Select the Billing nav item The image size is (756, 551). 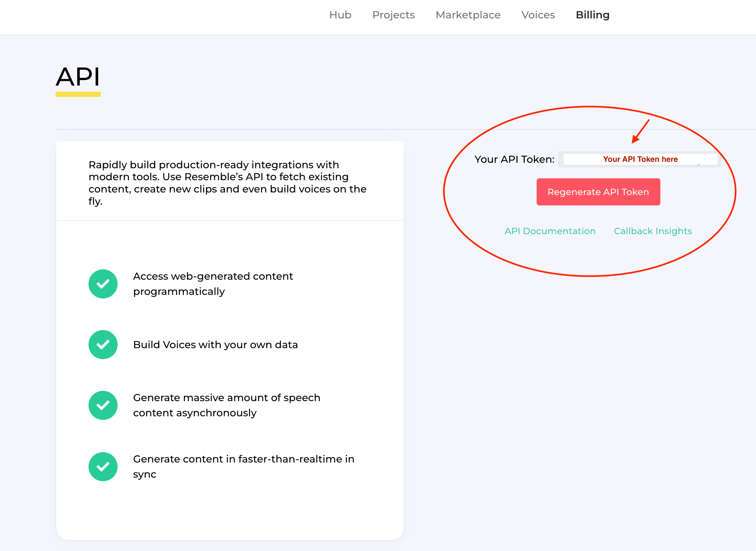pos(592,15)
